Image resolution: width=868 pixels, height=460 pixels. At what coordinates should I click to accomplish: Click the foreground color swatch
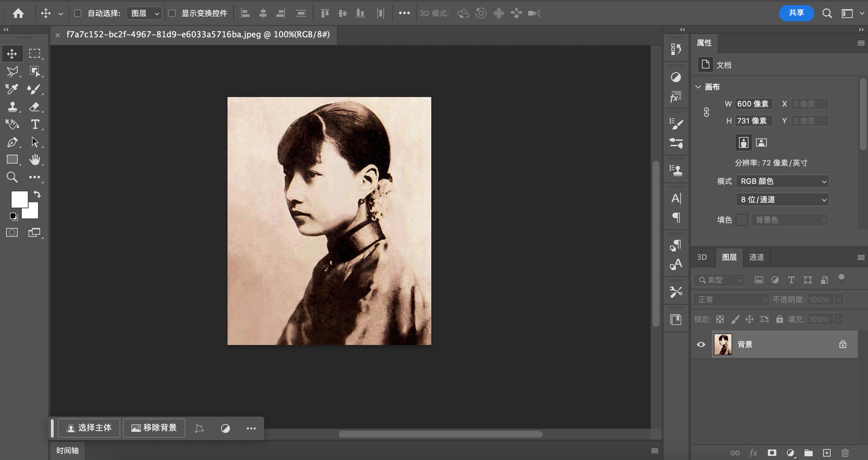tap(19, 199)
